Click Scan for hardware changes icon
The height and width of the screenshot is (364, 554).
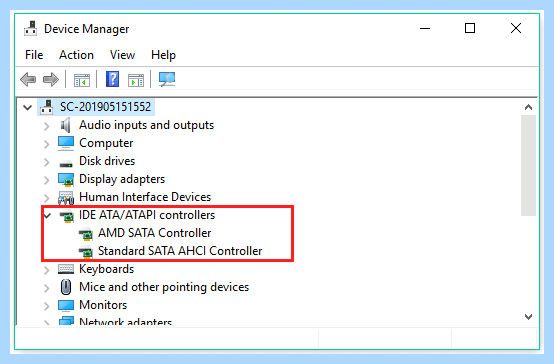pyautogui.click(x=167, y=79)
